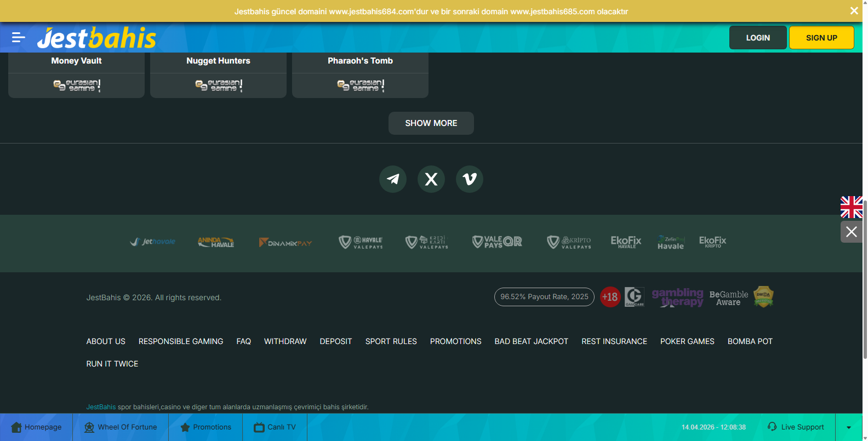Click the Live Support headset icon
The image size is (868, 441).
[x=772, y=427]
